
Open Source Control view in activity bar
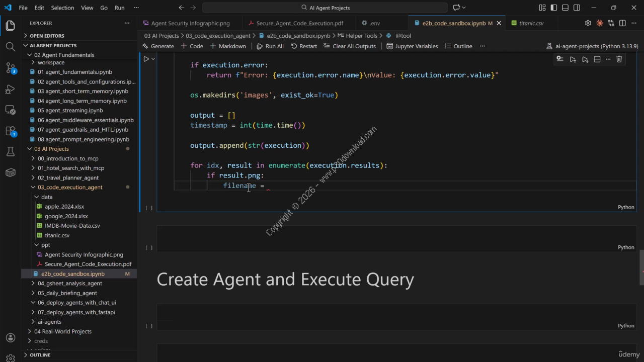coord(10,68)
